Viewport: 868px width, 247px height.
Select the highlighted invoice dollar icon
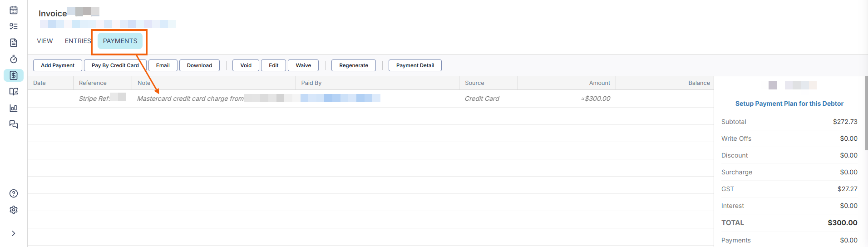(x=14, y=75)
